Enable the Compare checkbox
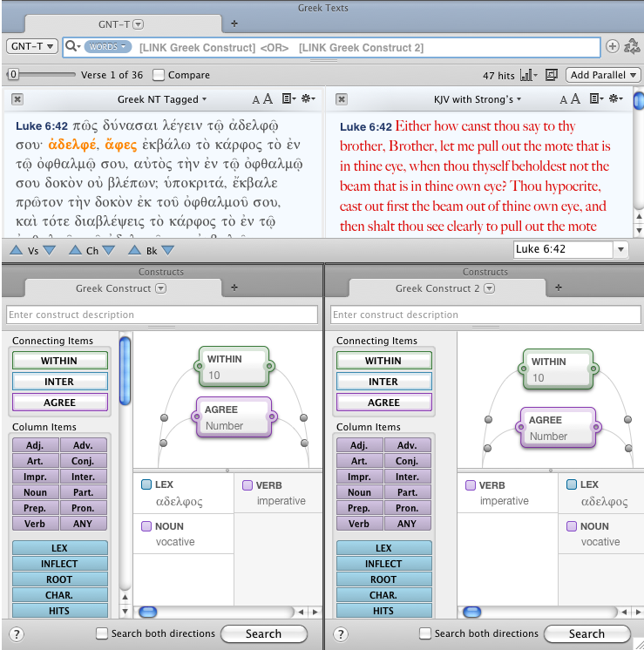The height and width of the screenshot is (650, 644). 159,76
